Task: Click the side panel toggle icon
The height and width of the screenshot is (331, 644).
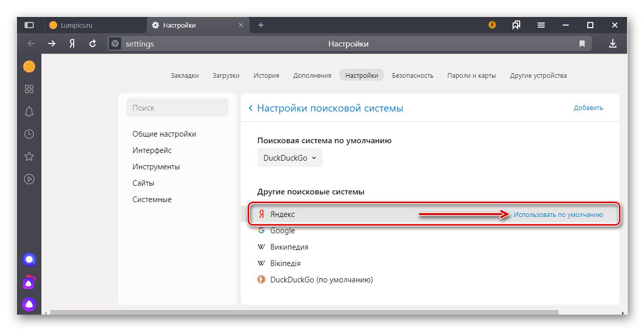Action: tap(29, 25)
